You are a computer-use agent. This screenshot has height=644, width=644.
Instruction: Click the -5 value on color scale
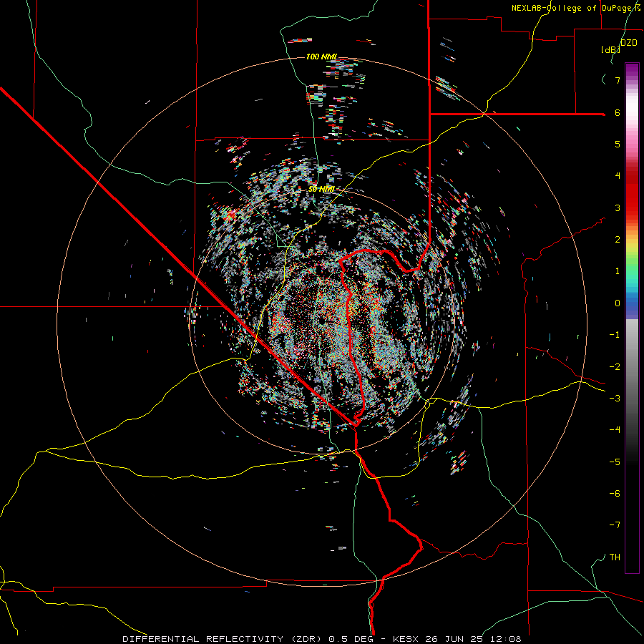coord(615,462)
